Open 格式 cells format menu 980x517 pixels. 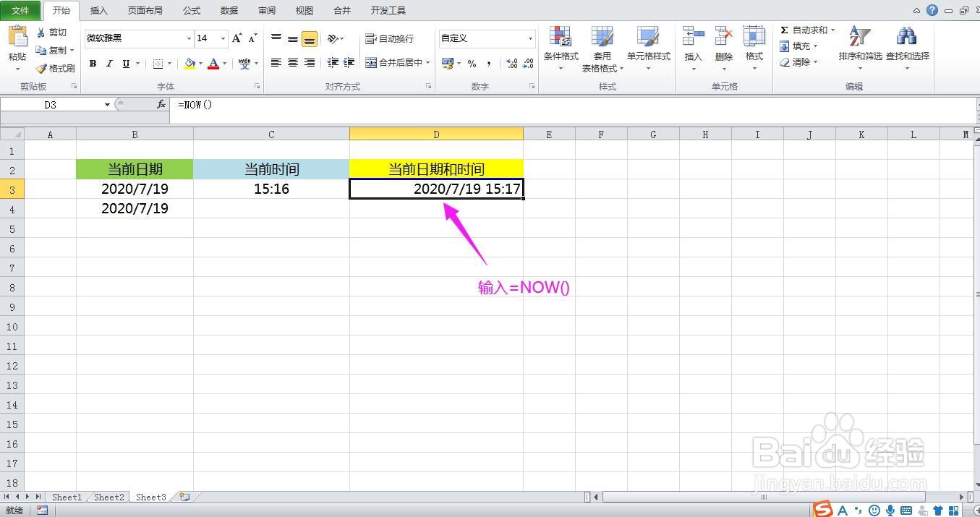754,48
